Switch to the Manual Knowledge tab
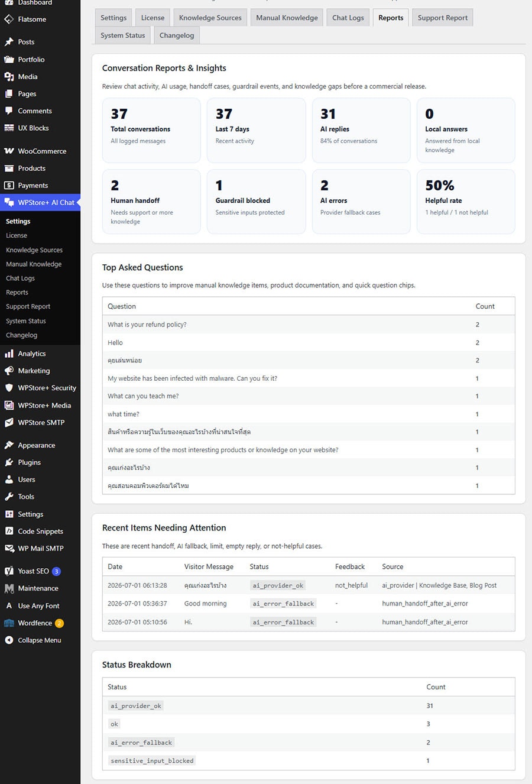Screen dimensions: 532x784 [x=287, y=18]
